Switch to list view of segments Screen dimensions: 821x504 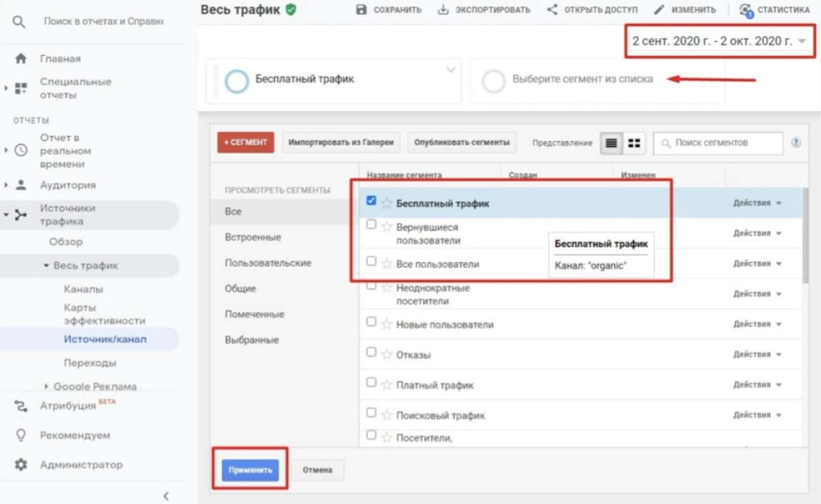pyautogui.click(x=611, y=143)
